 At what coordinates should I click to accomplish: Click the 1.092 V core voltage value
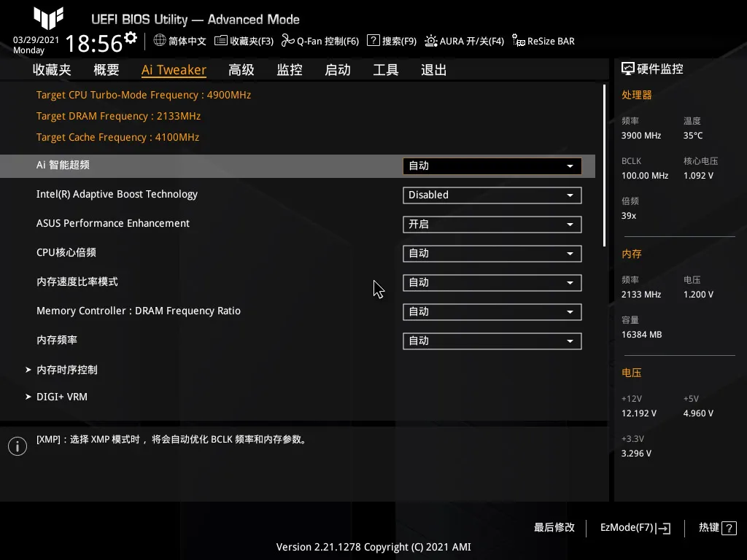tap(698, 176)
